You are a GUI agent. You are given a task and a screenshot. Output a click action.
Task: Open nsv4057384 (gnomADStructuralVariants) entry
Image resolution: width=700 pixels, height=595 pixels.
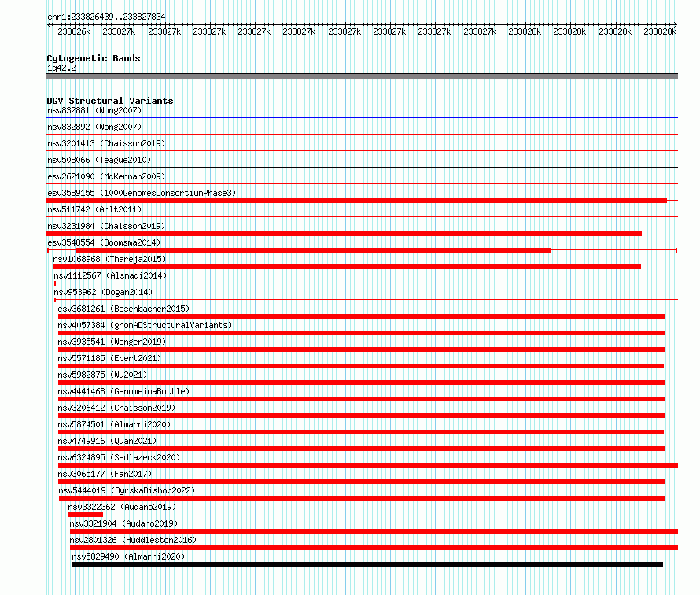click(145, 325)
